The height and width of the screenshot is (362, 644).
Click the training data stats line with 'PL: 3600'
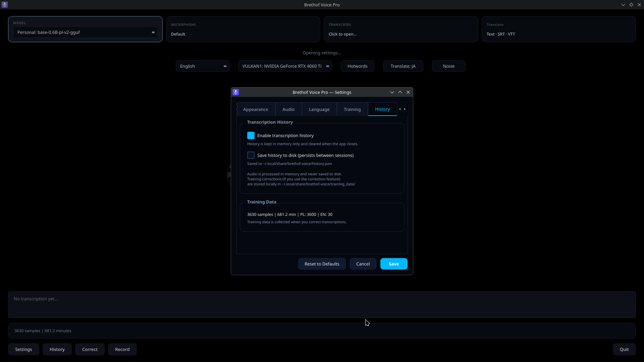tap(290, 215)
